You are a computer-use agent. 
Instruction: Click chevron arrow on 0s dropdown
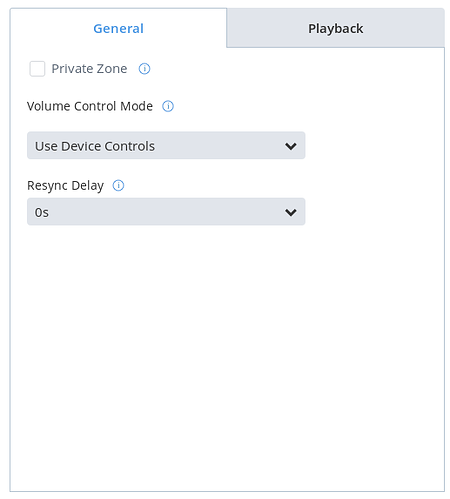(x=291, y=212)
